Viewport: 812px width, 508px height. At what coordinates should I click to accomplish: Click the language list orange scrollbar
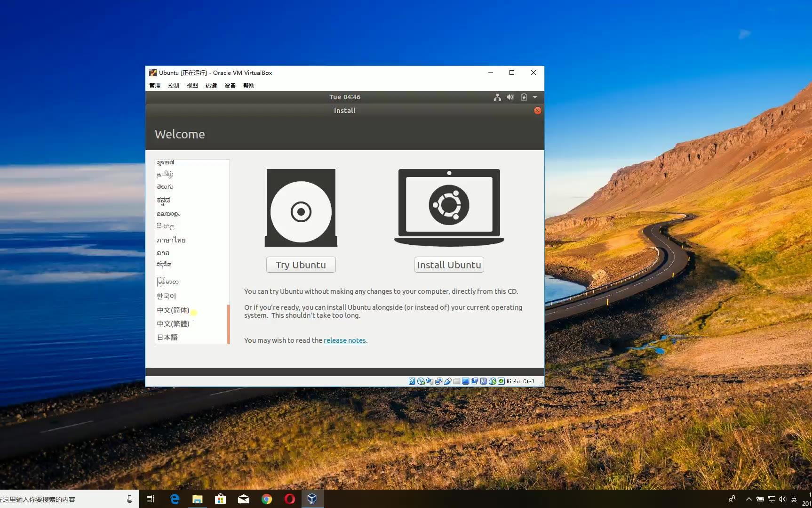pyautogui.click(x=229, y=324)
